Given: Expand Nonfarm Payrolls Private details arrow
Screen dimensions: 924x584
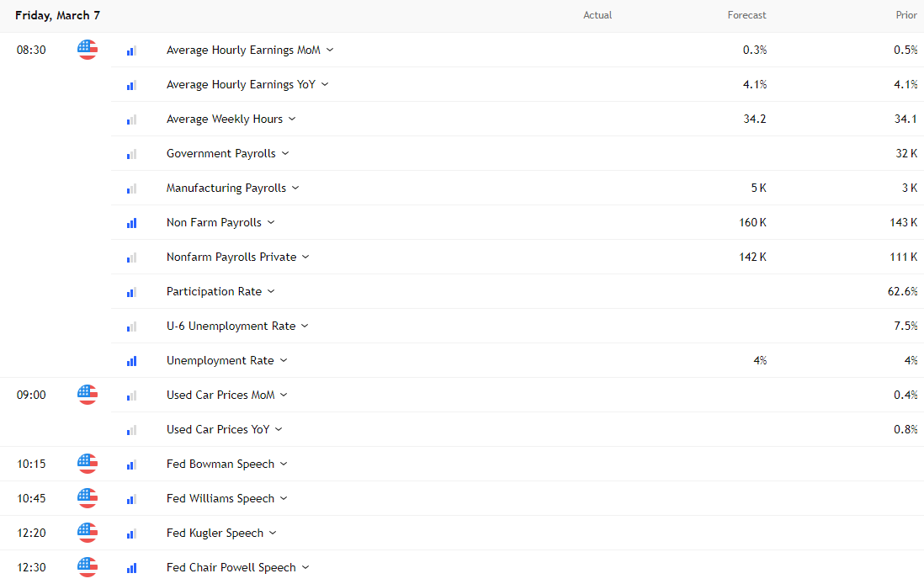Looking at the screenshot, I should pyautogui.click(x=305, y=257).
